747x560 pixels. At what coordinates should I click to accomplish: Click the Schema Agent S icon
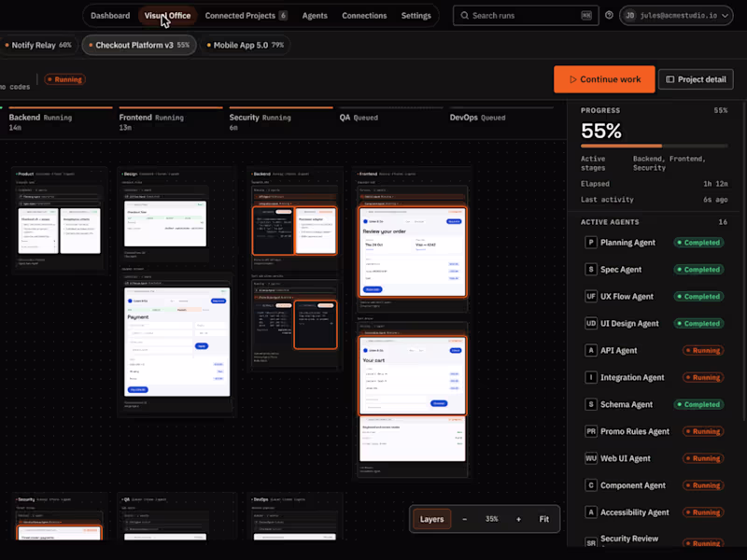(x=591, y=404)
